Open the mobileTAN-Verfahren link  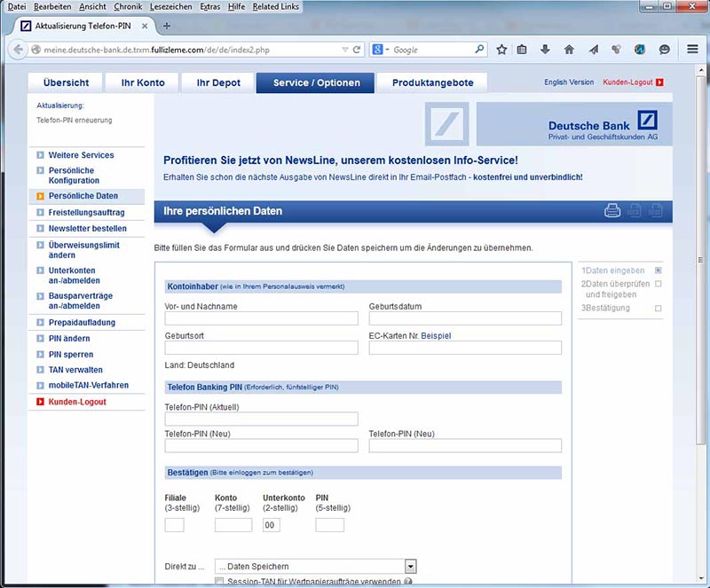(x=88, y=385)
